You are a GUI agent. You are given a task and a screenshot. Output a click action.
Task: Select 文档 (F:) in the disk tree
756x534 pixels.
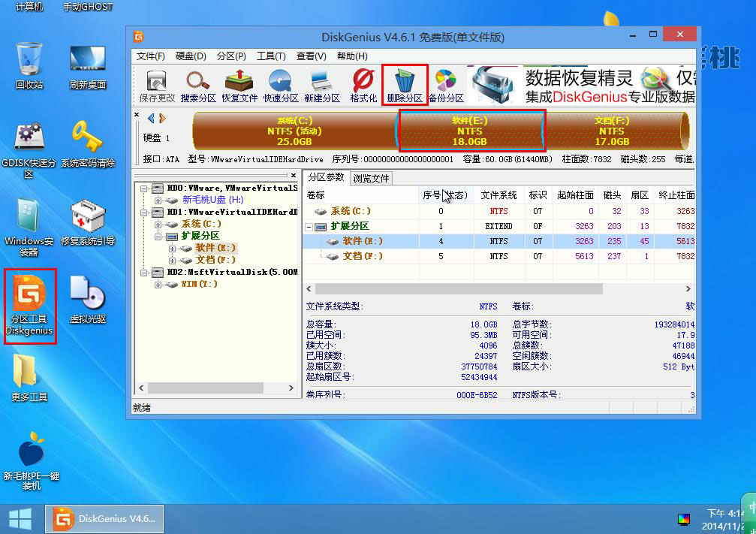215,260
